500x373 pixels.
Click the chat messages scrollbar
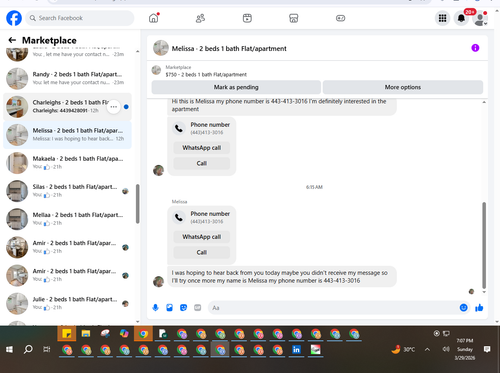[x=484, y=245]
